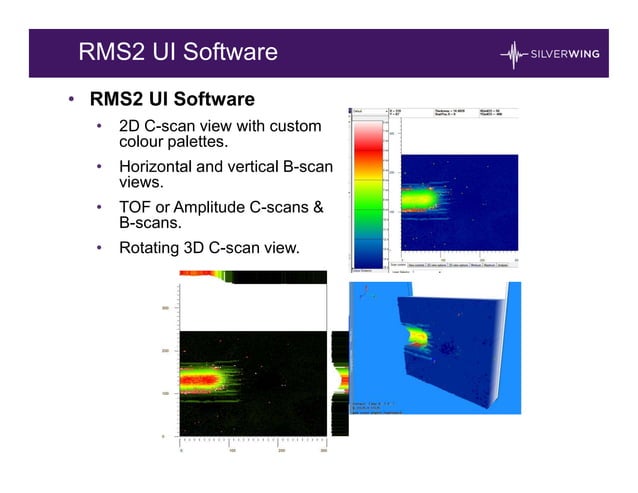638x493 pixels.
Task: Click the blue 2D C-scan image
Action: click(459, 202)
